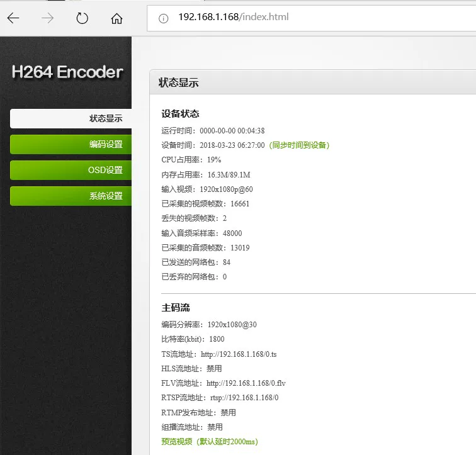Click the 已采集的音频帧数 13019 line
Image resolution: width=476 pixels, height=455 pixels.
tap(205, 248)
